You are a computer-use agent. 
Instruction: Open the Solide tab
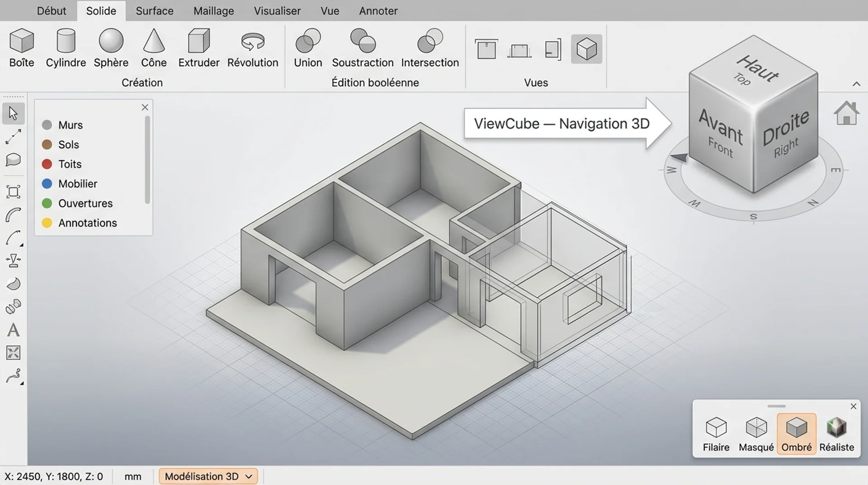point(101,11)
